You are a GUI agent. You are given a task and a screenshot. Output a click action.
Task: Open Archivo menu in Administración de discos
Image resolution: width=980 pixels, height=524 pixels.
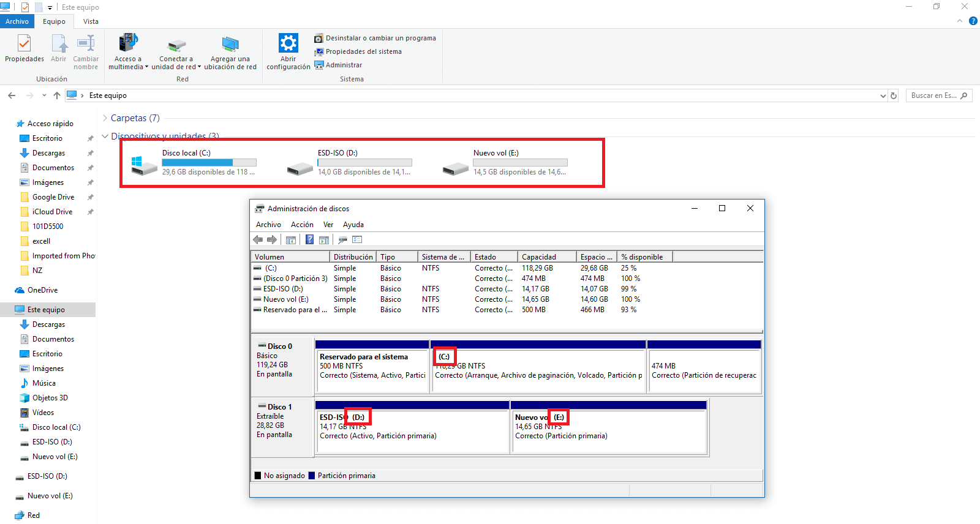tap(268, 225)
